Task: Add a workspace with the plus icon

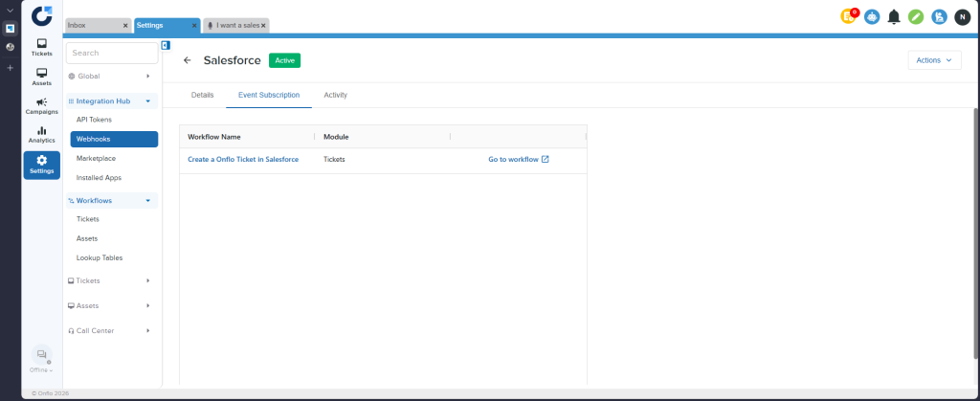Action: [x=10, y=67]
